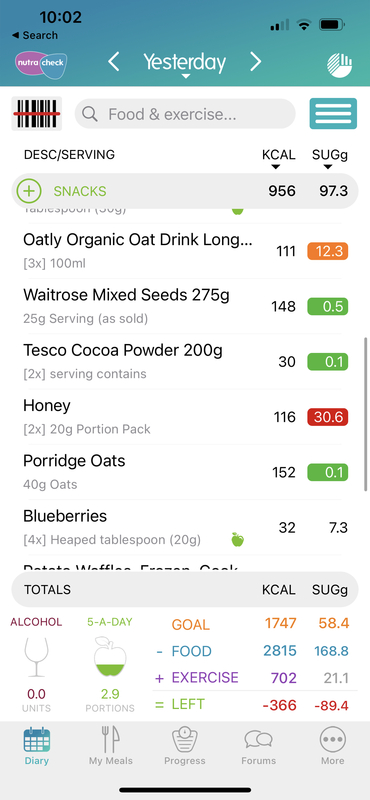The width and height of the screenshot is (370, 800).
Task: Tap the alcohol wine glass icon
Action: pyautogui.click(x=36, y=657)
